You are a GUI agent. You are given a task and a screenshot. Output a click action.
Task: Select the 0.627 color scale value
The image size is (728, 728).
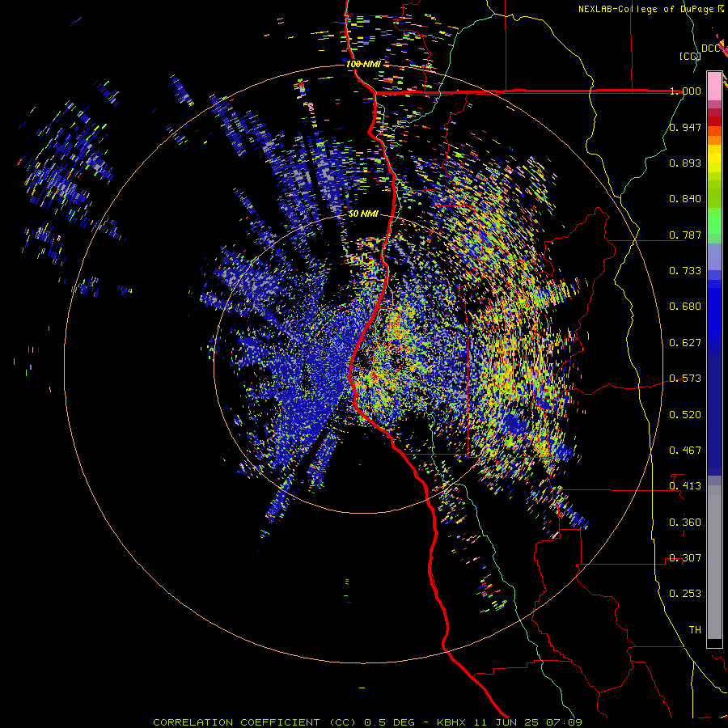click(x=685, y=343)
